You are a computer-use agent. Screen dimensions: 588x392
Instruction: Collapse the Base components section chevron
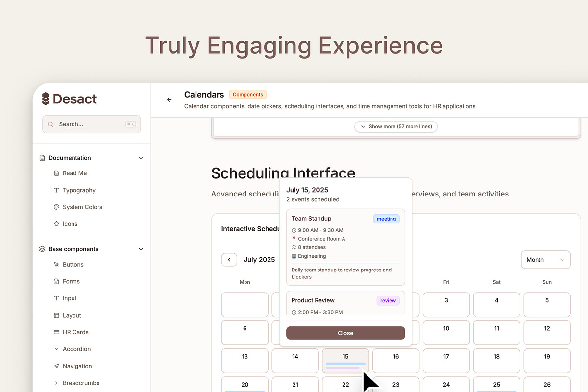click(141, 249)
